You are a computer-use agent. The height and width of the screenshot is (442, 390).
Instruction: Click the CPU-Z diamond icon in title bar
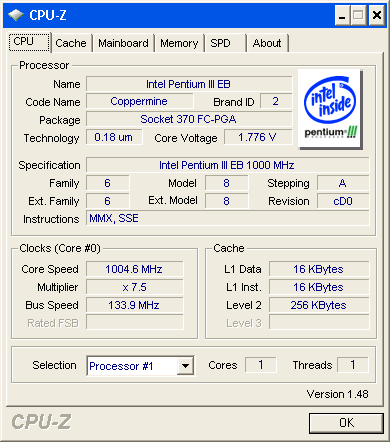click(x=16, y=15)
